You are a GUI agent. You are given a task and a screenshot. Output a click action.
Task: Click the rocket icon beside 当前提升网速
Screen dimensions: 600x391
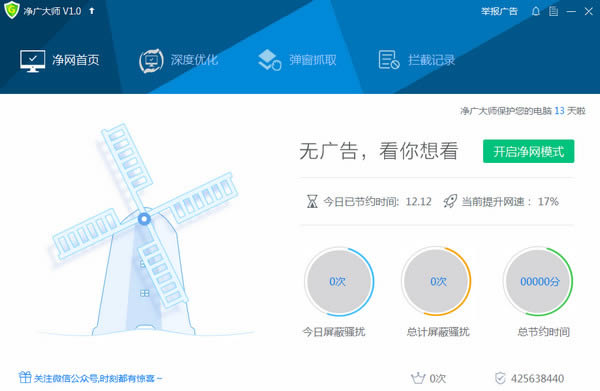pos(450,201)
